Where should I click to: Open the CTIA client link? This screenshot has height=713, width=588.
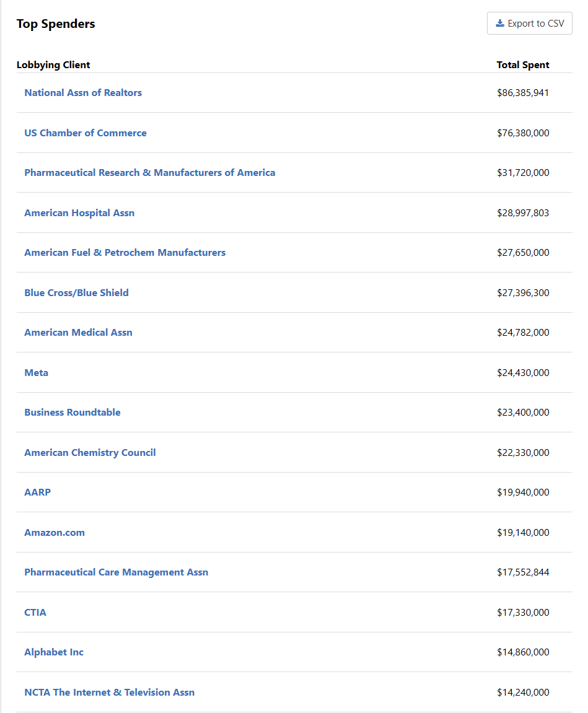pyautogui.click(x=35, y=613)
